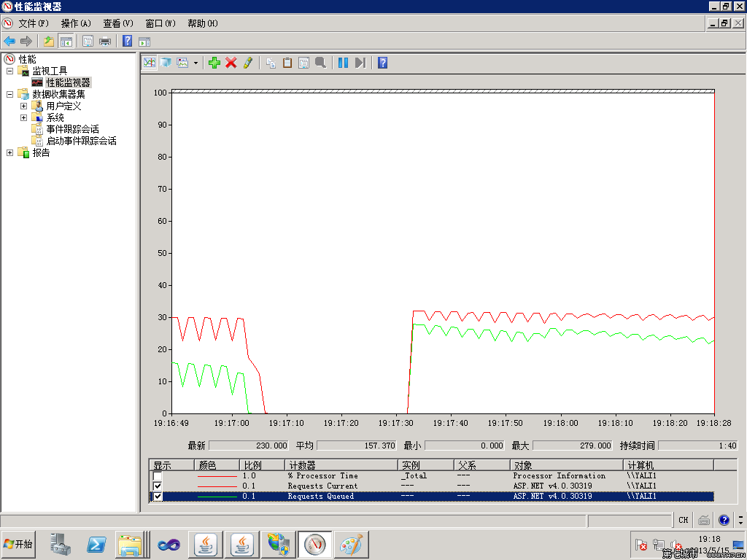Click the highlight pen icon
The height and width of the screenshot is (560, 747).
[247, 63]
